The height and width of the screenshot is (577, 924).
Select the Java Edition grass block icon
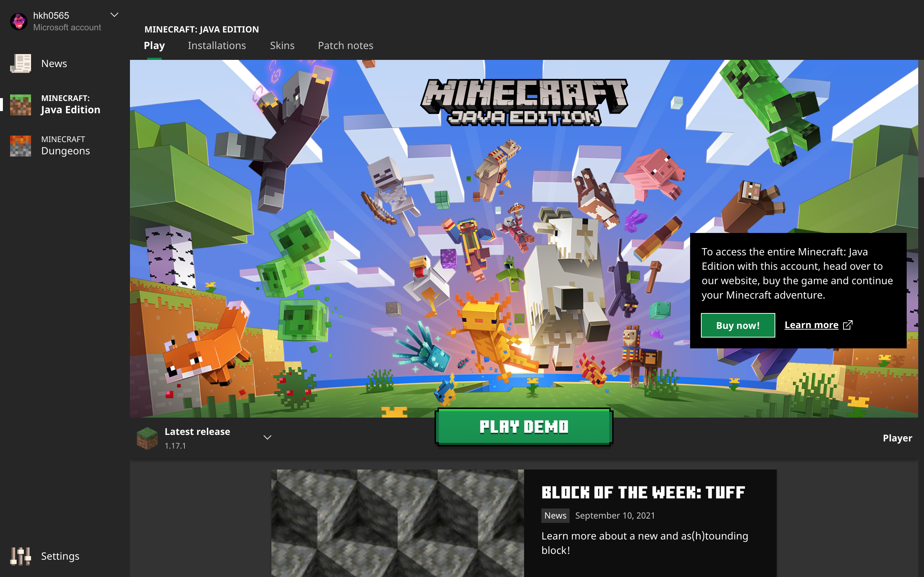(x=21, y=105)
